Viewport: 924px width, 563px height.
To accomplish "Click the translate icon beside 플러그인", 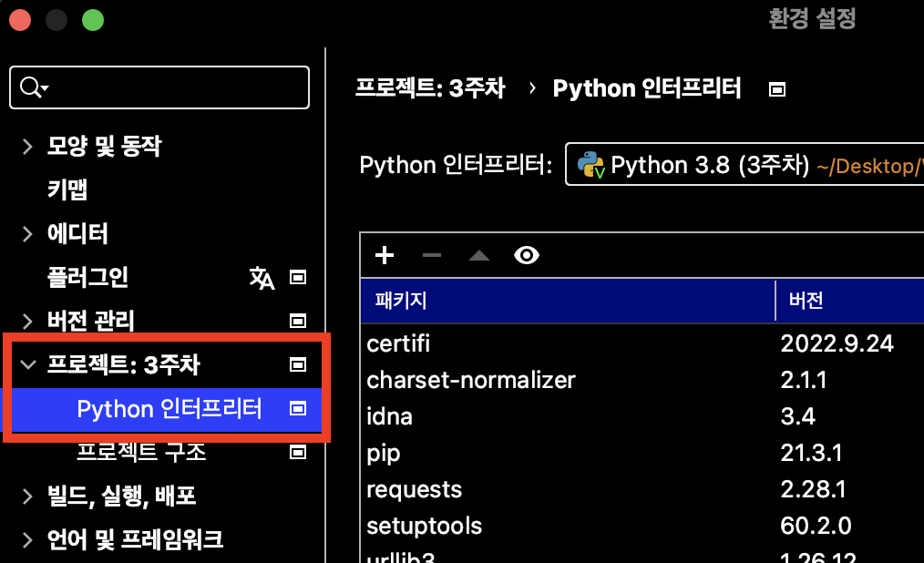I will (x=262, y=277).
